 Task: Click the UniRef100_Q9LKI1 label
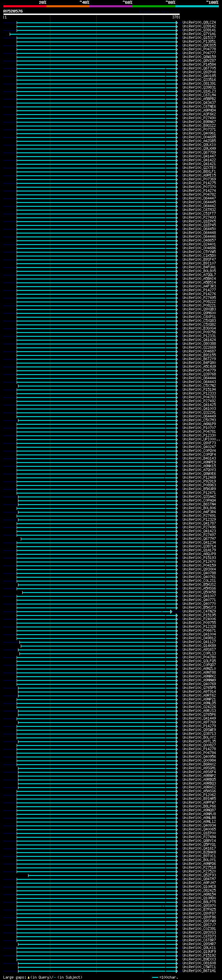199,948
